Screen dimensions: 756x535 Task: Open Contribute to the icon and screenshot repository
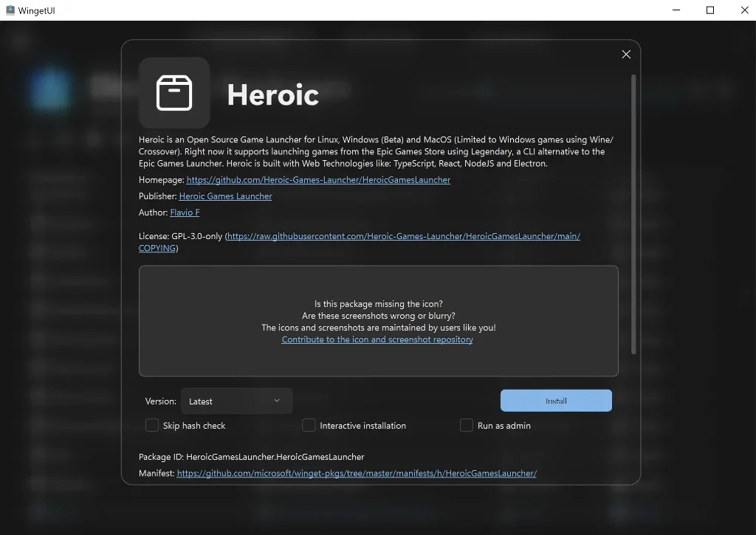click(377, 339)
